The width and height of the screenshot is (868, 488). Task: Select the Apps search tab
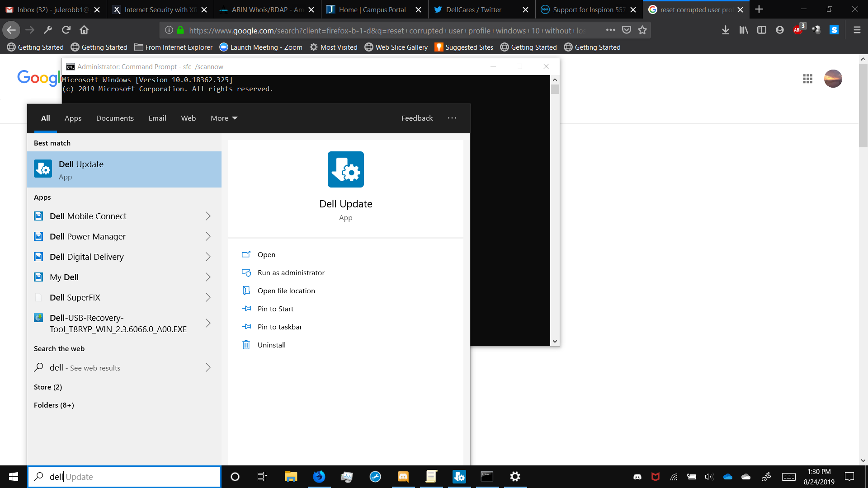[73, 118]
